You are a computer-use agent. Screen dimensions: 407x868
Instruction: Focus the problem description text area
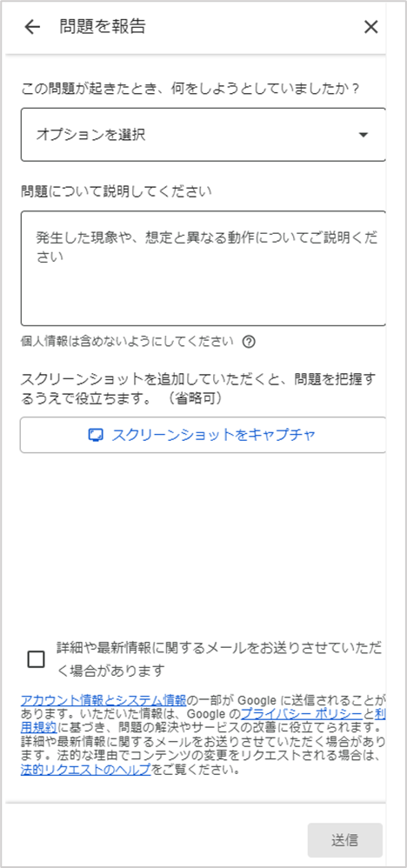[x=203, y=268]
